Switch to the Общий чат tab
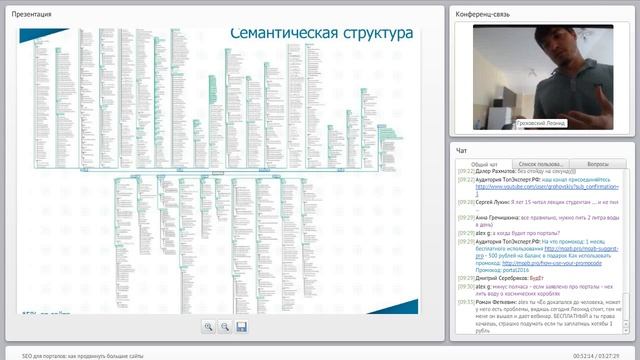 [x=484, y=164]
